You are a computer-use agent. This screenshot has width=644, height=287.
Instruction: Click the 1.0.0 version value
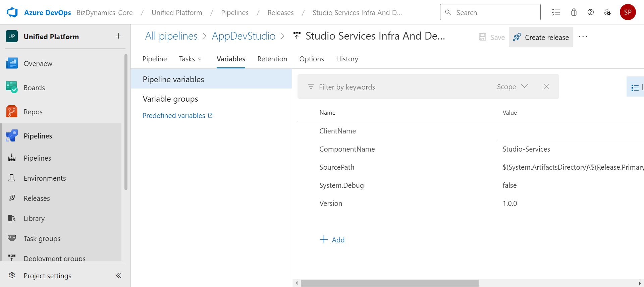coord(510,204)
